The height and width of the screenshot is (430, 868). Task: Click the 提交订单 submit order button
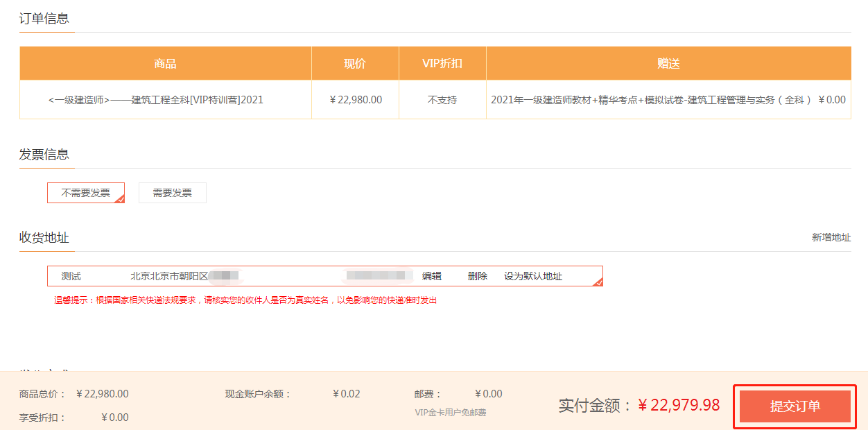tap(795, 406)
